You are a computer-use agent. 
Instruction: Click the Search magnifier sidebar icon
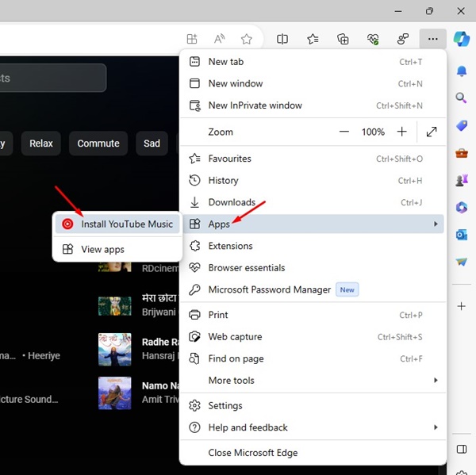(x=462, y=98)
